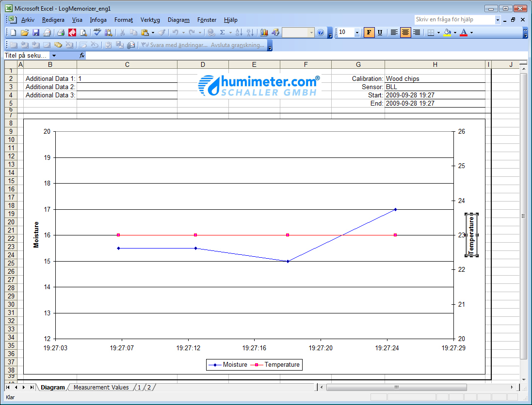Click the red PDF export icon
Screen dimensions: 532x405
(x=72, y=32)
